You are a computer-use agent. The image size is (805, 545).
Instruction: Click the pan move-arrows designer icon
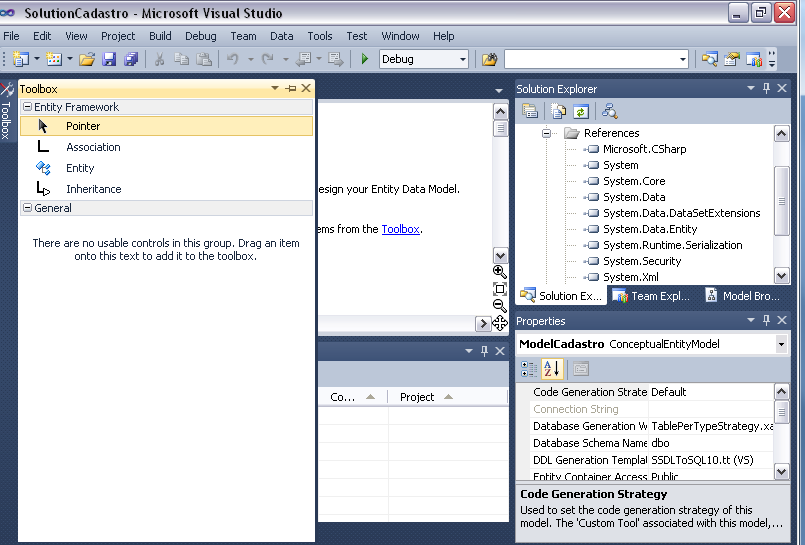click(x=500, y=323)
